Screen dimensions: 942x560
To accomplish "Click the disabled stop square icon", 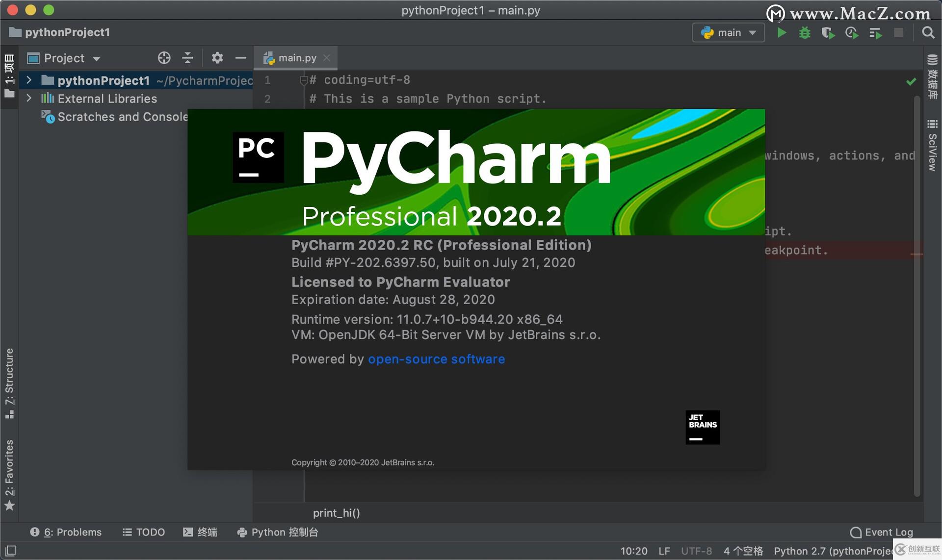I will click(x=898, y=33).
